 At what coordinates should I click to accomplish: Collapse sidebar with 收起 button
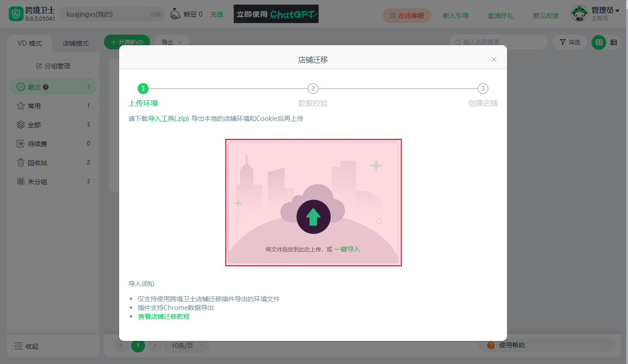tap(27, 346)
